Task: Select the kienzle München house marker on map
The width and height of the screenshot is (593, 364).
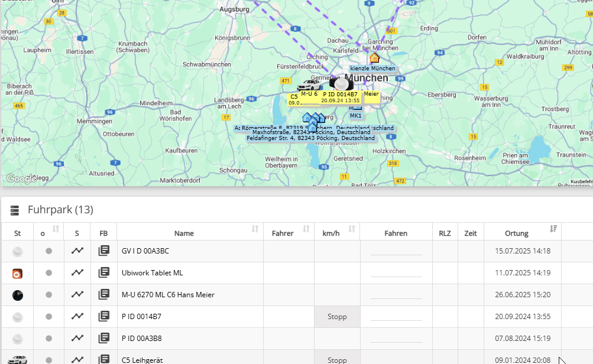Action: (374, 58)
